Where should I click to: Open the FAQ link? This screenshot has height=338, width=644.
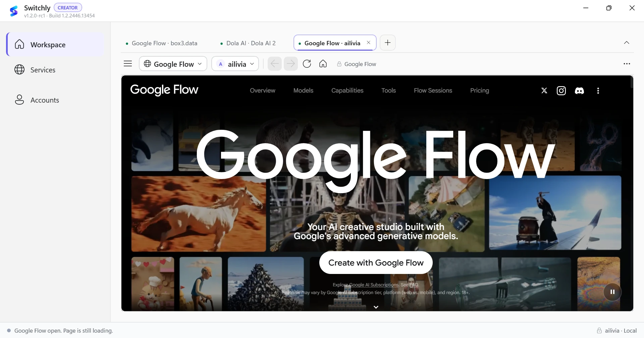click(x=414, y=285)
